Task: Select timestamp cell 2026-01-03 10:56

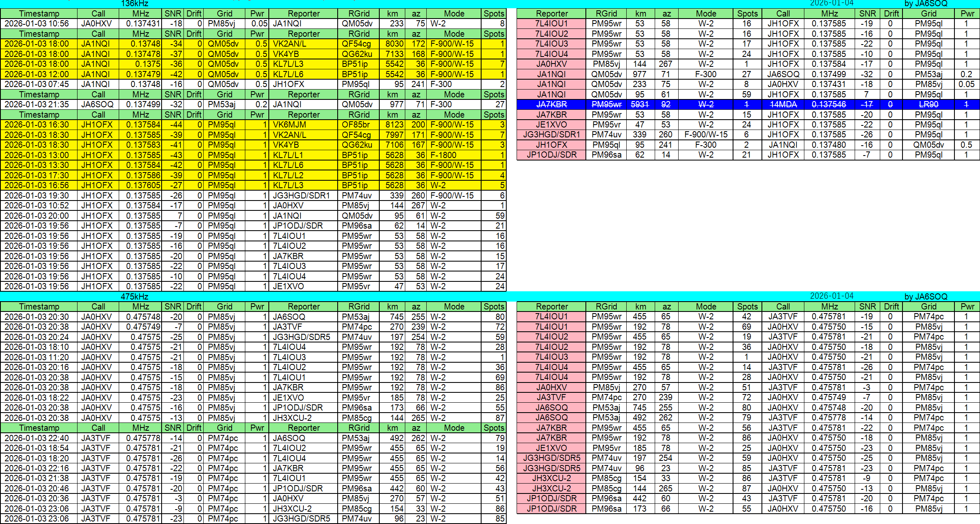Action: [x=37, y=24]
